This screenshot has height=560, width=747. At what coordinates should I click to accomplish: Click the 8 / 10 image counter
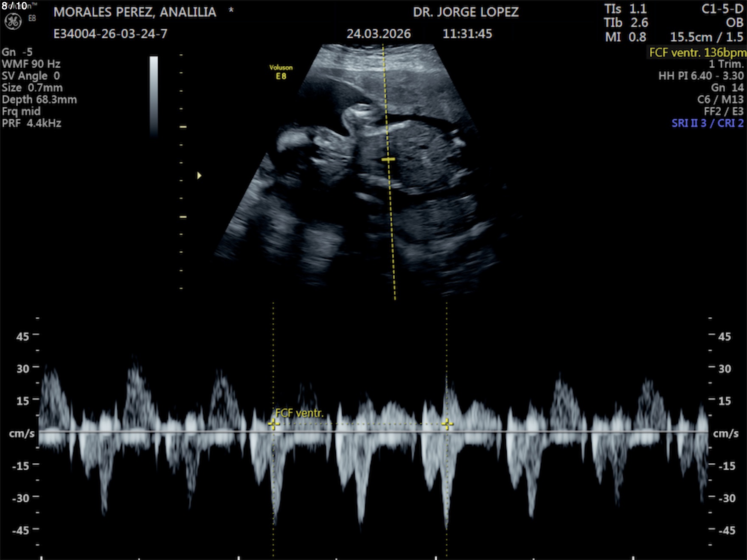pyautogui.click(x=14, y=6)
